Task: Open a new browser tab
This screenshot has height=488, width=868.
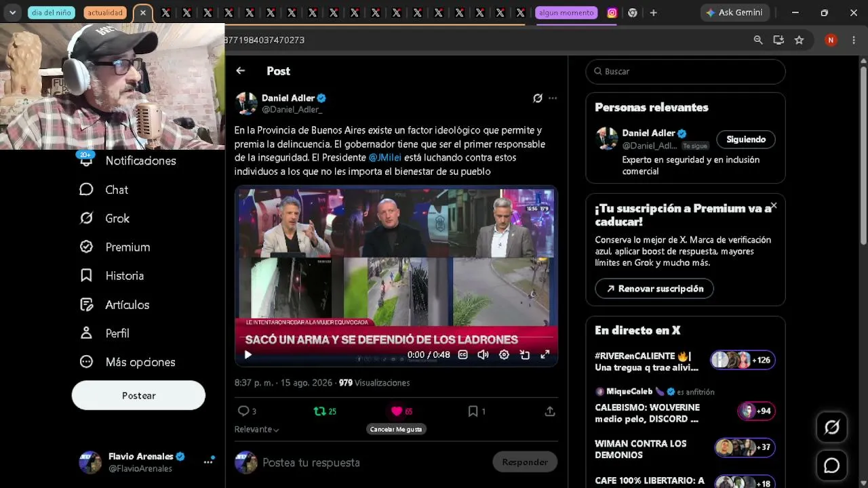Action: pos(654,12)
